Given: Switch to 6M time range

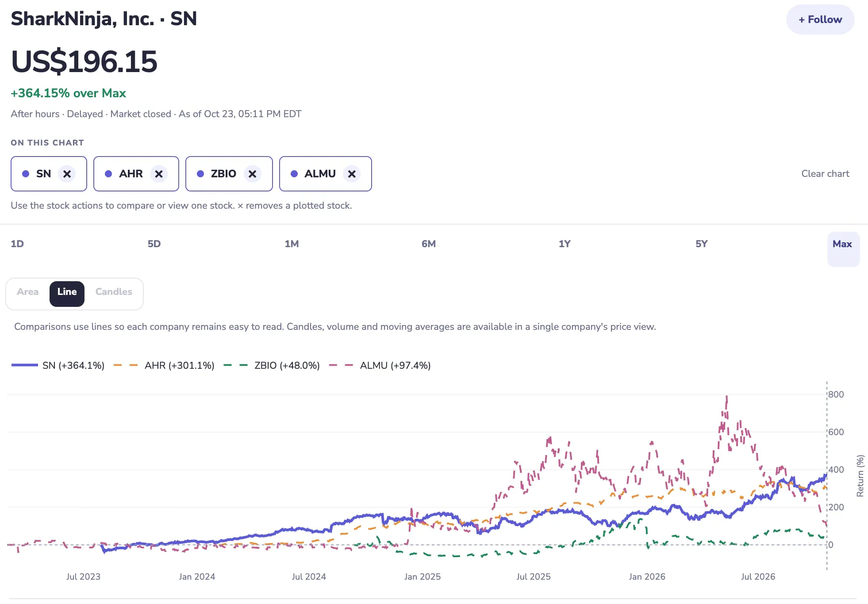Looking at the screenshot, I should (x=428, y=244).
